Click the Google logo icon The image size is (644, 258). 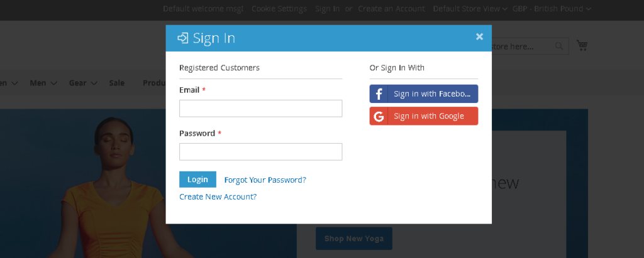point(379,116)
